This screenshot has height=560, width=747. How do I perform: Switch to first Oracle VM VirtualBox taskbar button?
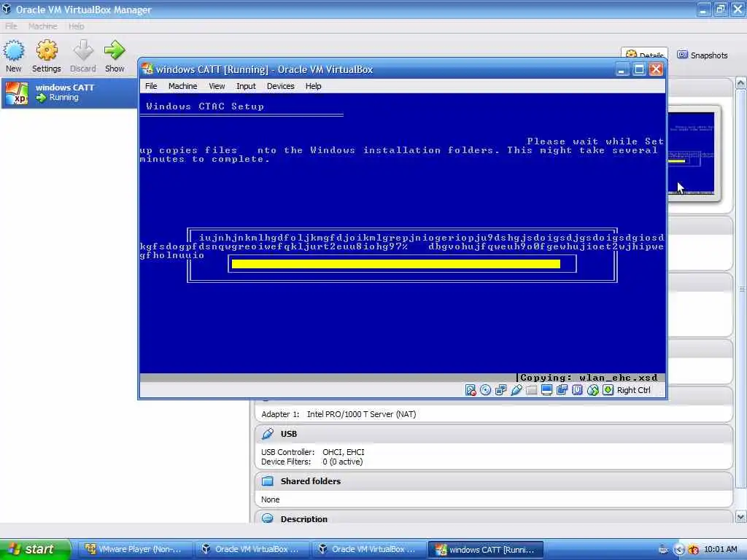(252, 550)
